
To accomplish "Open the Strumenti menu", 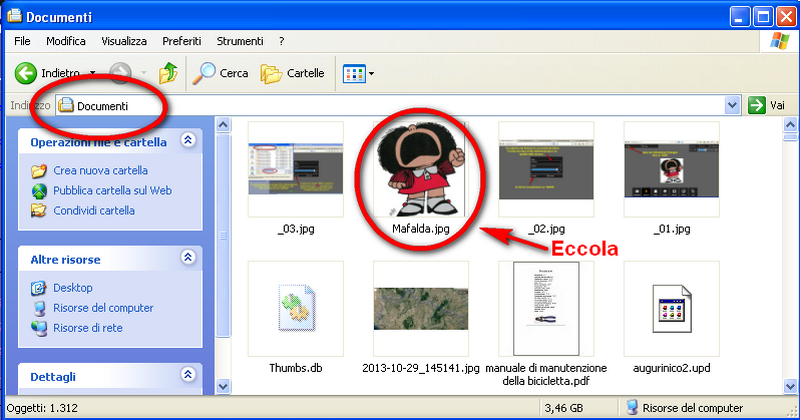I will pyautogui.click(x=240, y=41).
